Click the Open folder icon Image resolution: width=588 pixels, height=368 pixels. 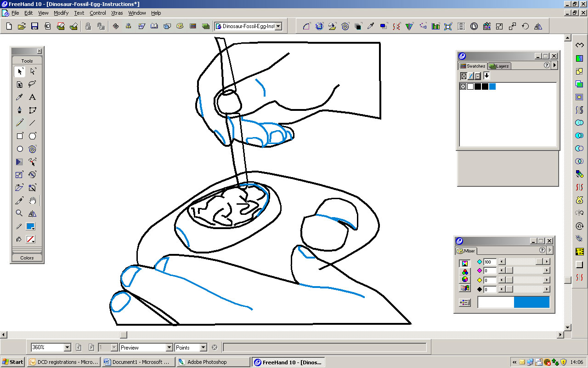coord(22,26)
